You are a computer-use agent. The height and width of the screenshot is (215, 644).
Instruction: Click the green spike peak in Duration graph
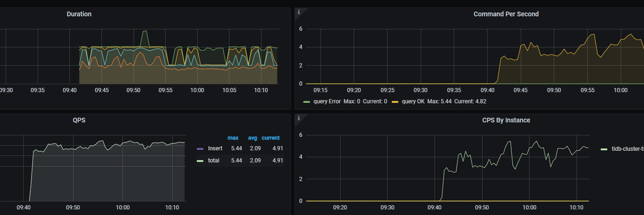(145, 31)
